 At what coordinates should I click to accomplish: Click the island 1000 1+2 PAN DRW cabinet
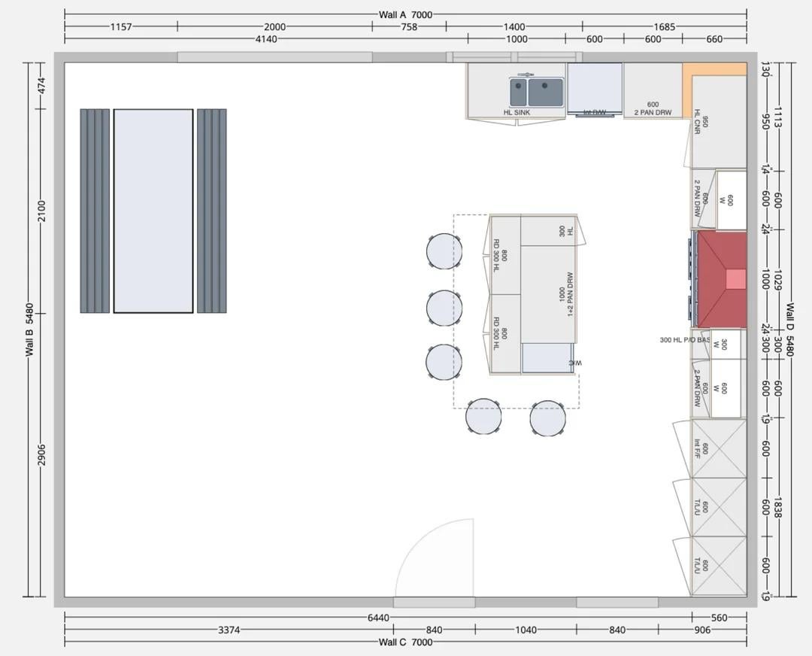(549, 293)
